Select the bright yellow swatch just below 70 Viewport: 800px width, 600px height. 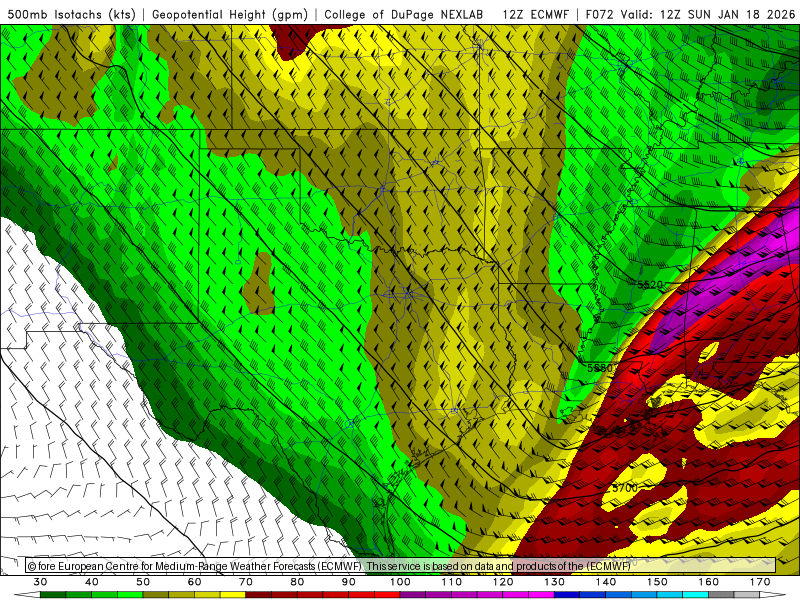tap(233, 595)
